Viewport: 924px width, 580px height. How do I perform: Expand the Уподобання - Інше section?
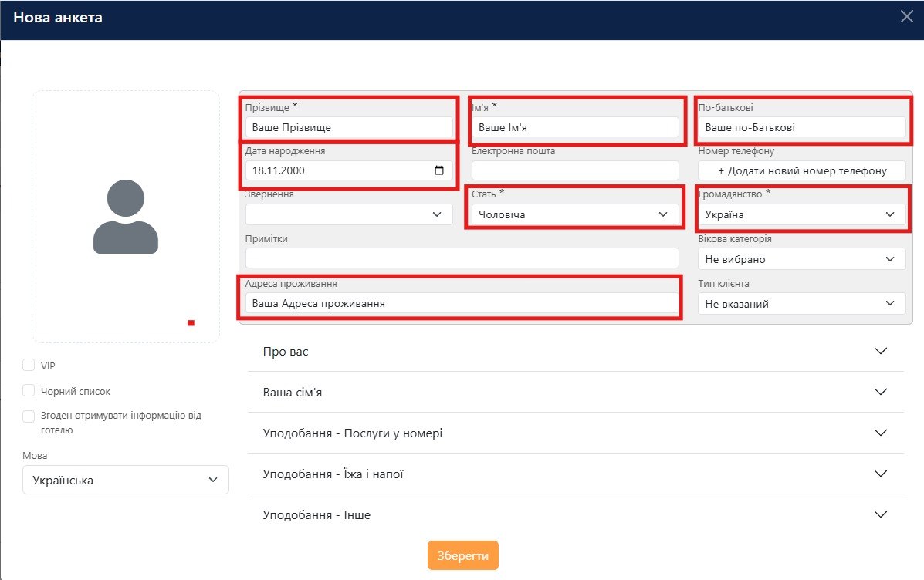(576, 514)
